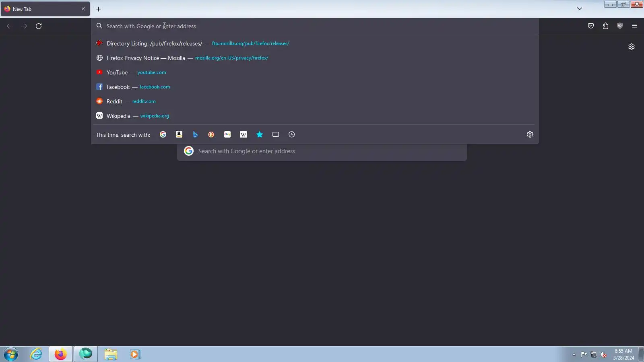644x362 pixels.
Task: Switch to the New Tab tab
Action: (45, 9)
